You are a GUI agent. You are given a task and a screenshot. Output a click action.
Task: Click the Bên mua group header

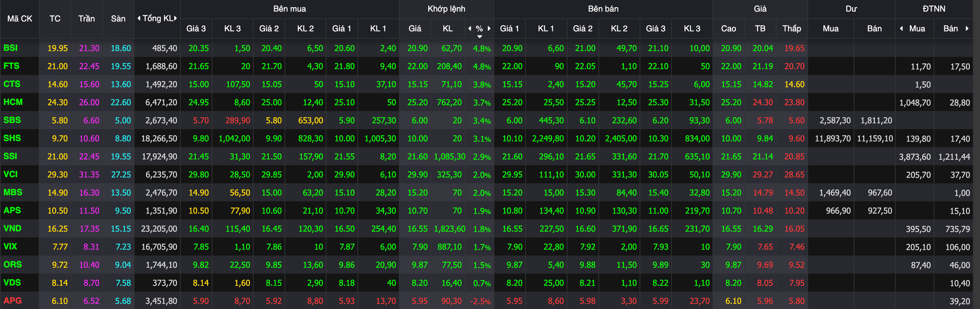[x=290, y=9]
